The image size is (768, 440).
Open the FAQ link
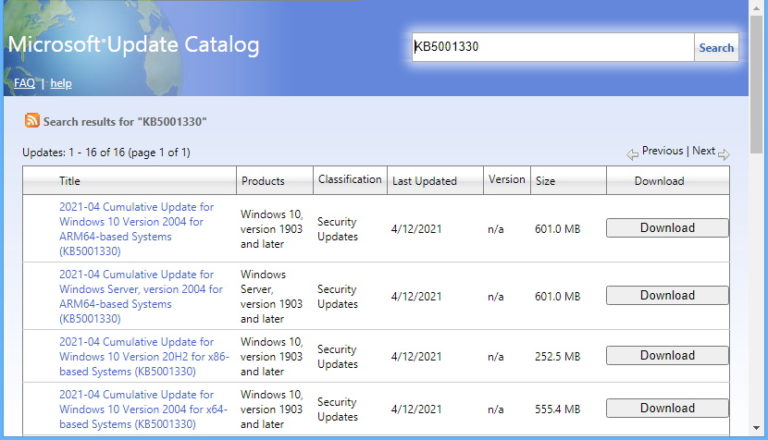pyautogui.click(x=24, y=83)
